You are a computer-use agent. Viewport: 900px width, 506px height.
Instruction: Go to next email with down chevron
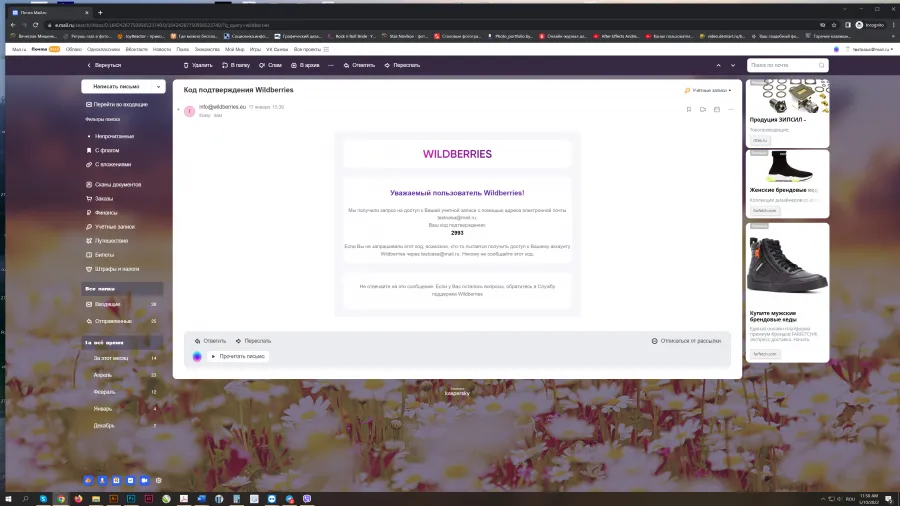pyautogui.click(x=733, y=65)
